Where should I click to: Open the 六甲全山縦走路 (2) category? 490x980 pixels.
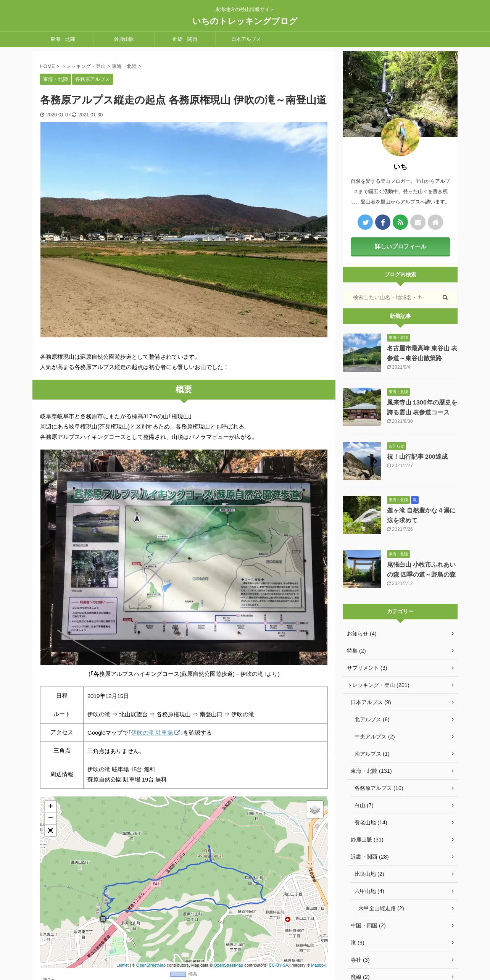[x=406, y=908]
